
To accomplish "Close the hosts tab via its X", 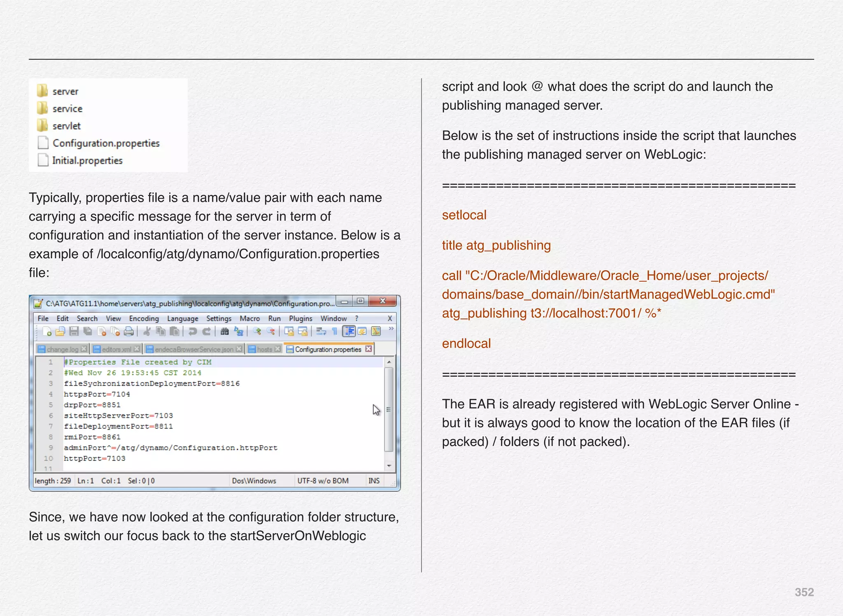I will tap(277, 349).
